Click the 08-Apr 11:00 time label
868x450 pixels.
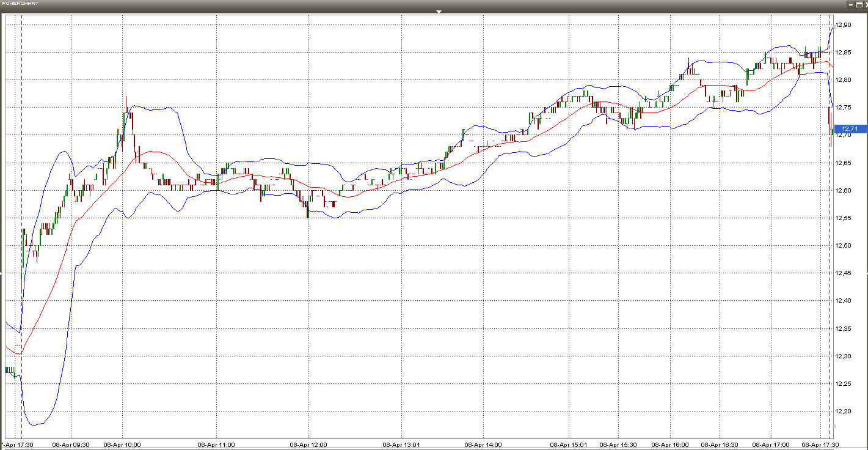pos(216,445)
